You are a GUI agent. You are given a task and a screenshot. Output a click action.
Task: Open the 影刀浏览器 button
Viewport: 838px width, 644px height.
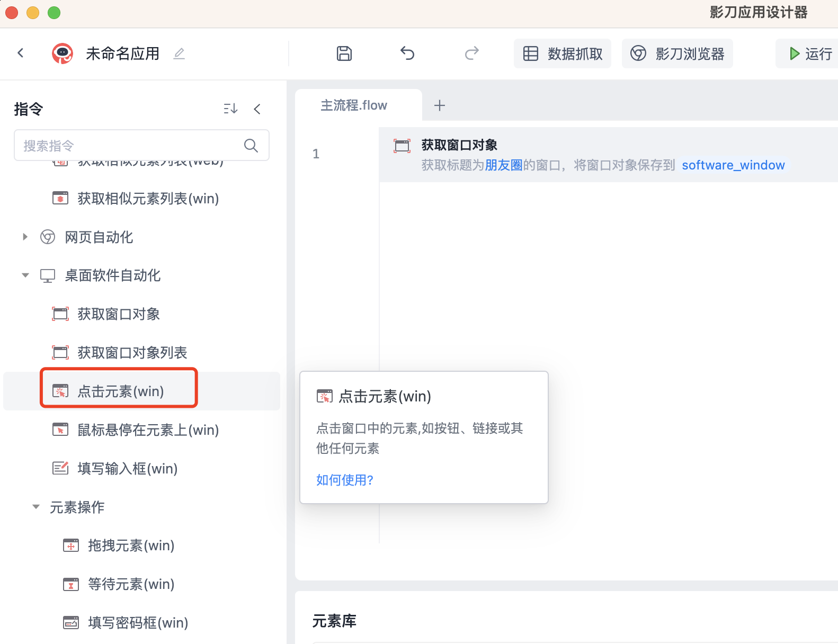pos(677,53)
